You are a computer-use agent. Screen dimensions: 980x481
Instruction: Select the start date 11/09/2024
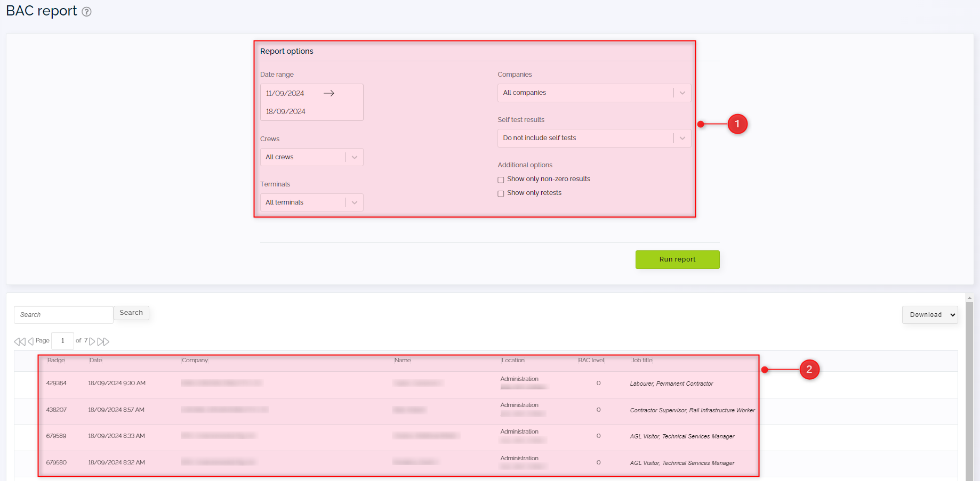coord(285,93)
